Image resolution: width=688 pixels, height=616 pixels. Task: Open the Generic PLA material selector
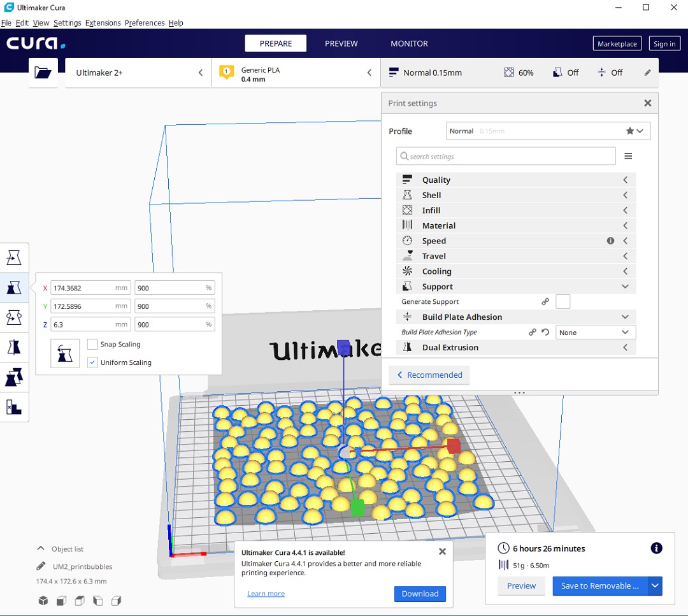296,73
